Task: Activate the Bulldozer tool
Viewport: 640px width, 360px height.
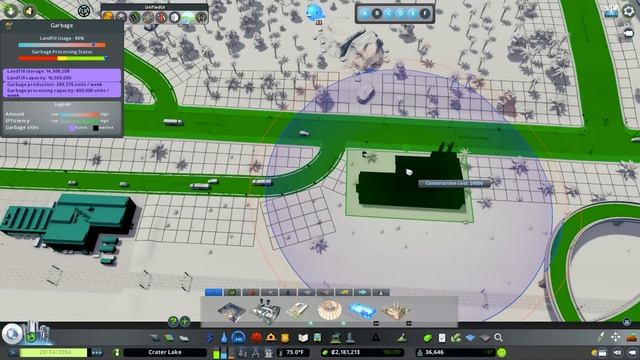Action: [632, 337]
